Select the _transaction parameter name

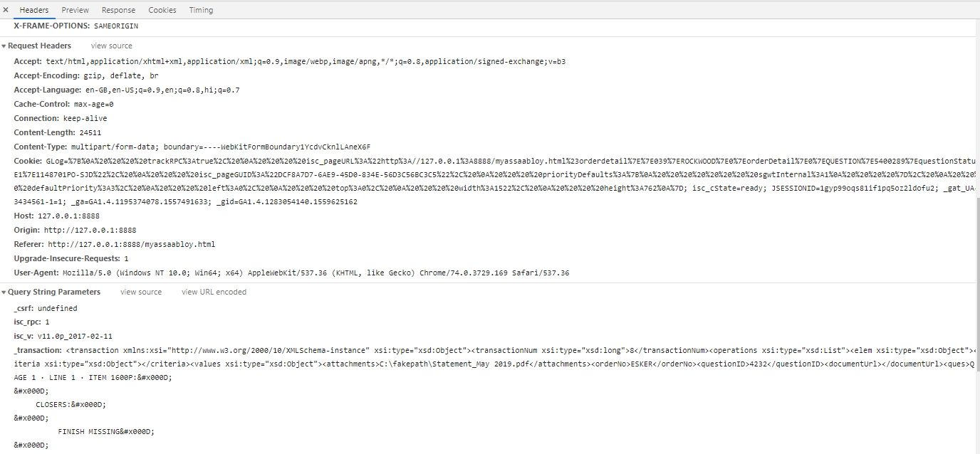pos(38,350)
